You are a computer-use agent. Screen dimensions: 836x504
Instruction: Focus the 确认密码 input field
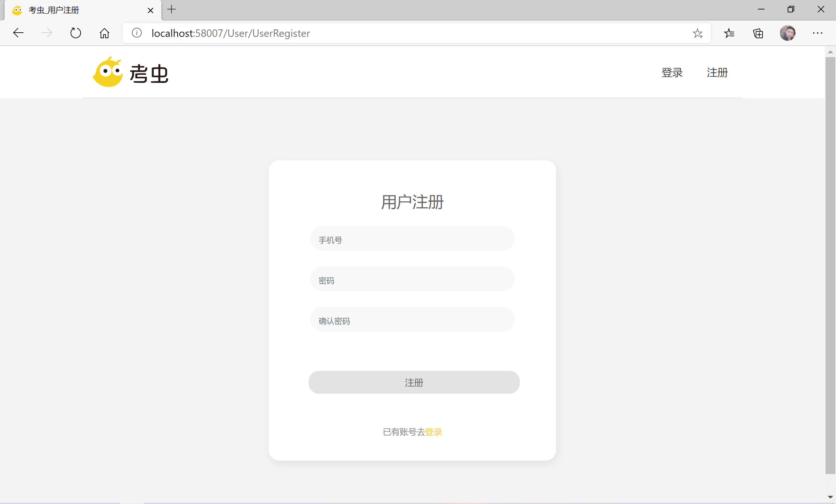(x=412, y=320)
